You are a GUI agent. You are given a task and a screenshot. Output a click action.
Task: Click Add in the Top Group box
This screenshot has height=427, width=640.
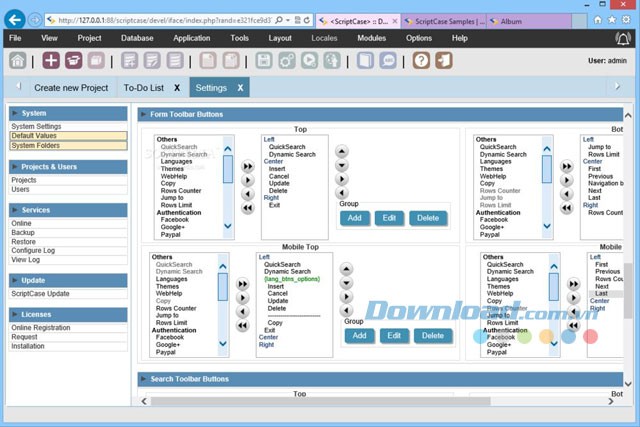tap(355, 218)
